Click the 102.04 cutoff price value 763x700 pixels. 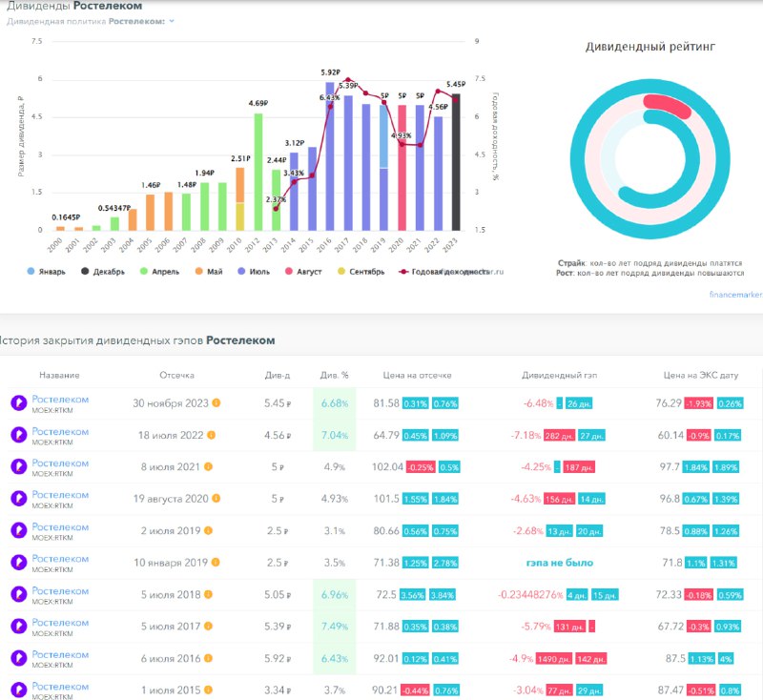click(387, 467)
